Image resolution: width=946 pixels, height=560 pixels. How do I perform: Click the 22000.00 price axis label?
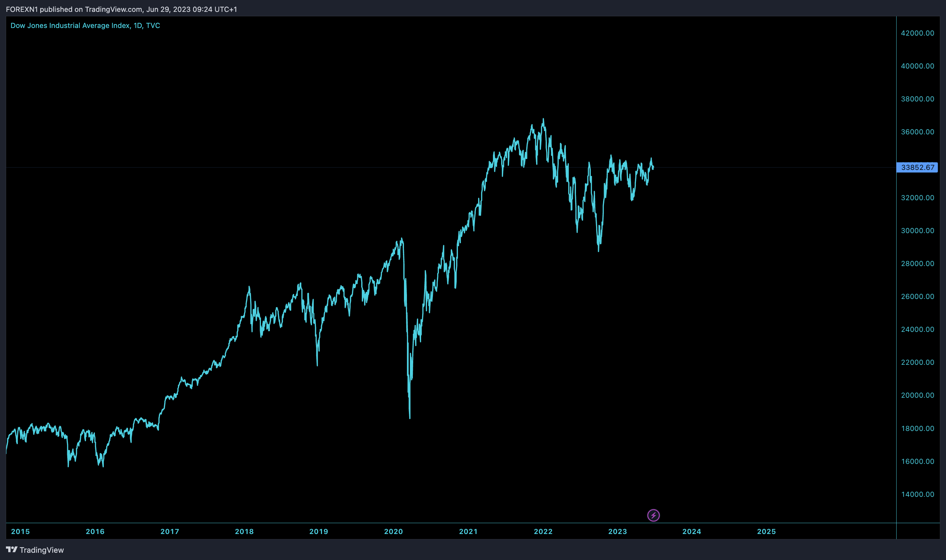point(918,362)
